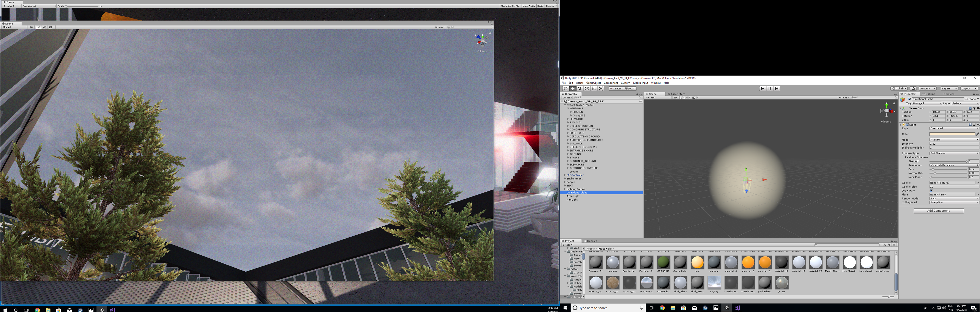980x312 pixels.
Task: Open the Component menu
Action: pyautogui.click(x=611, y=83)
